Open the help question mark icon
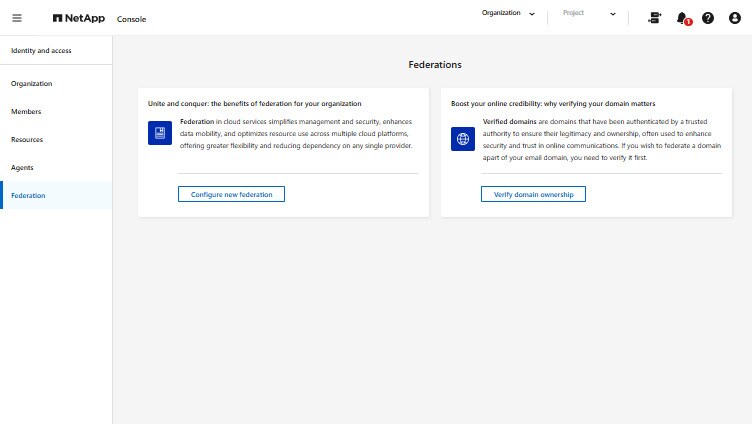The width and height of the screenshot is (752, 424). [x=708, y=18]
